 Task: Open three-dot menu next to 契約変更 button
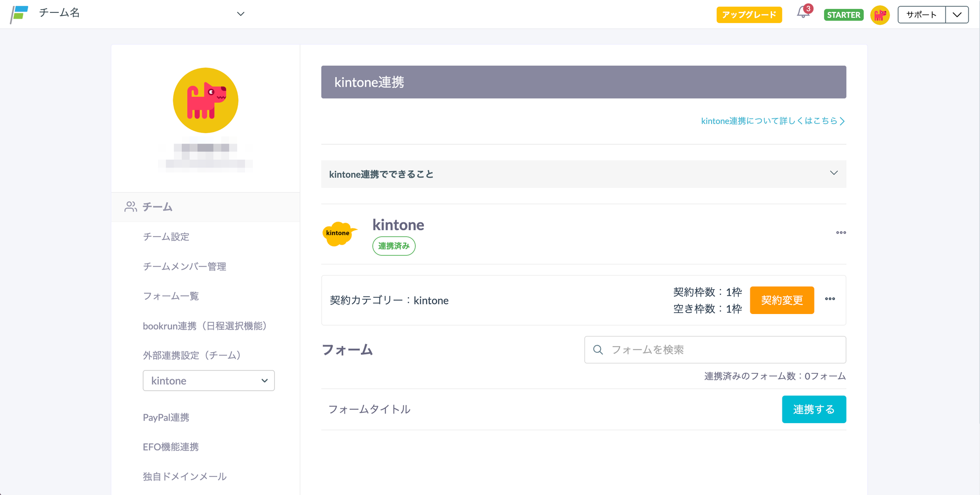pyautogui.click(x=830, y=299)
